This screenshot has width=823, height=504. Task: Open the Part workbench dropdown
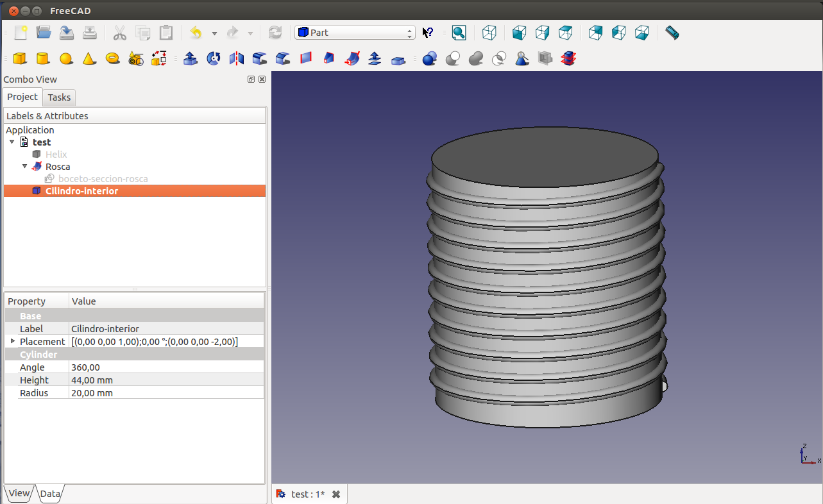355,33
